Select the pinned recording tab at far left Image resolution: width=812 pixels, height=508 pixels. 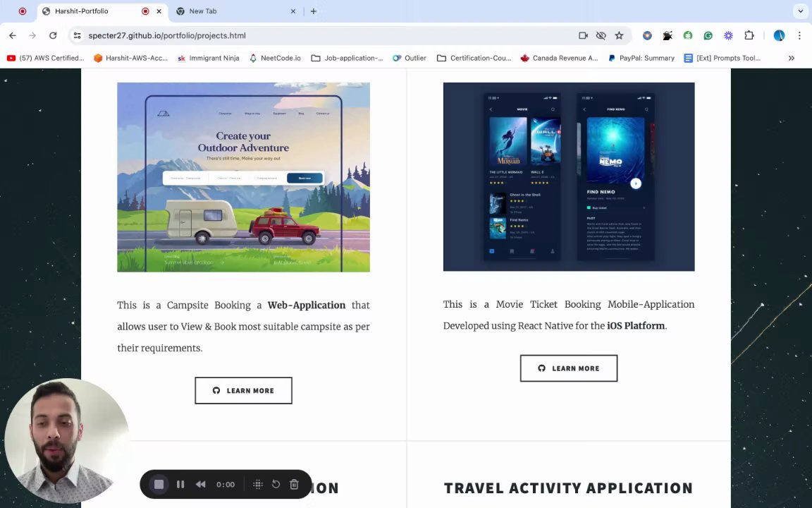[23, 11]
